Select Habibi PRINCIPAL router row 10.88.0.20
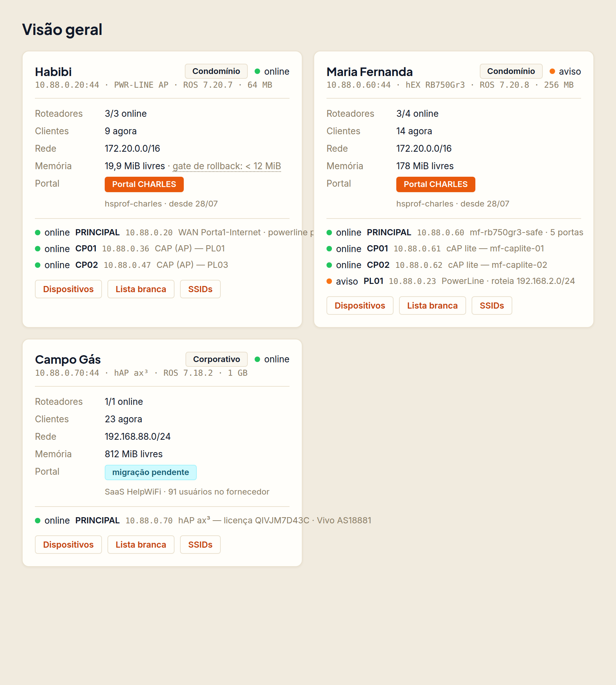 162,233
